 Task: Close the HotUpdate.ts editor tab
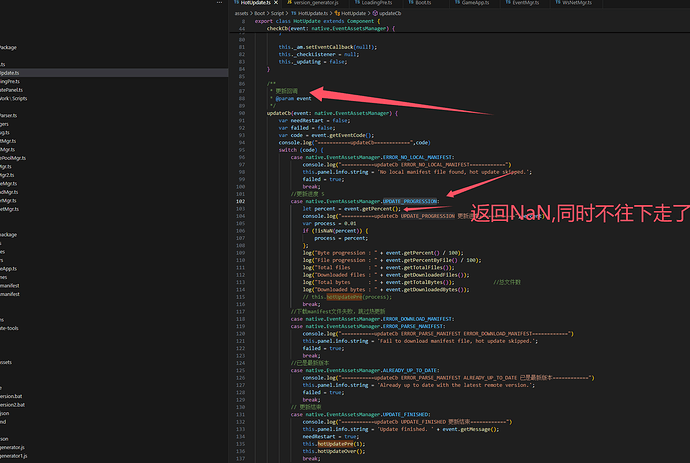coord(276,3)
